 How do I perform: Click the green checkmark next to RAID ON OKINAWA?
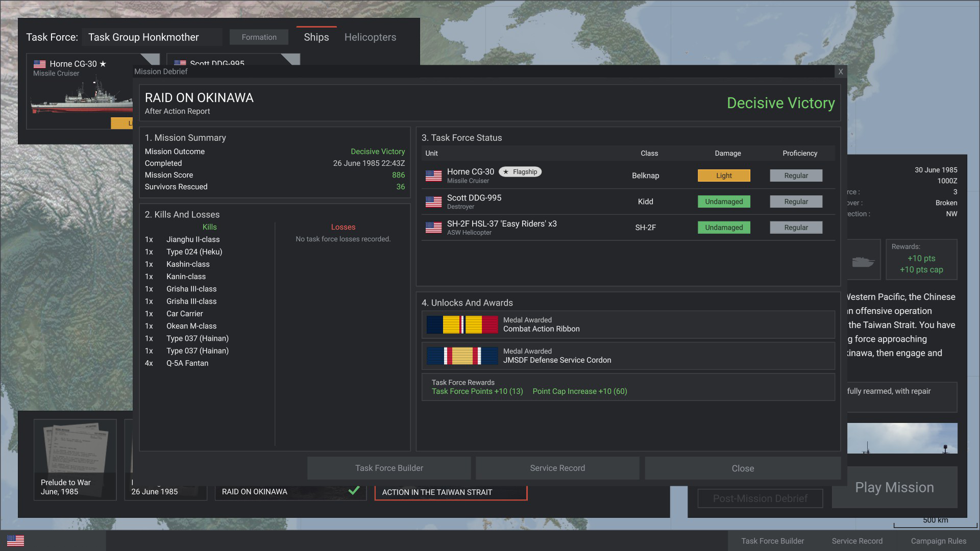coord(354,491)
